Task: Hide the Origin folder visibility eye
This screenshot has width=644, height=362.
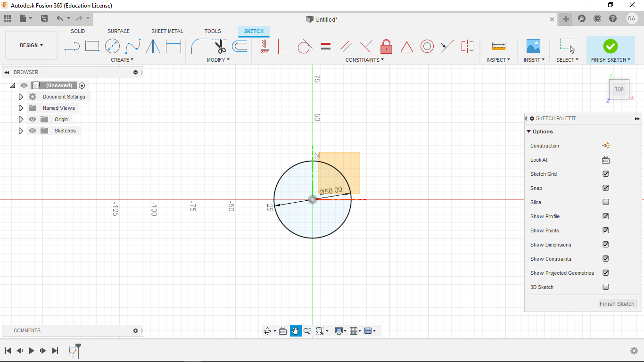Action: click(x=33, y=119)
